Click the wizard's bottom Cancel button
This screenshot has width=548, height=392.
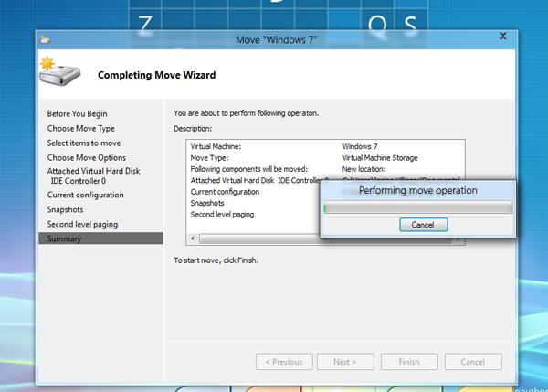473,362
